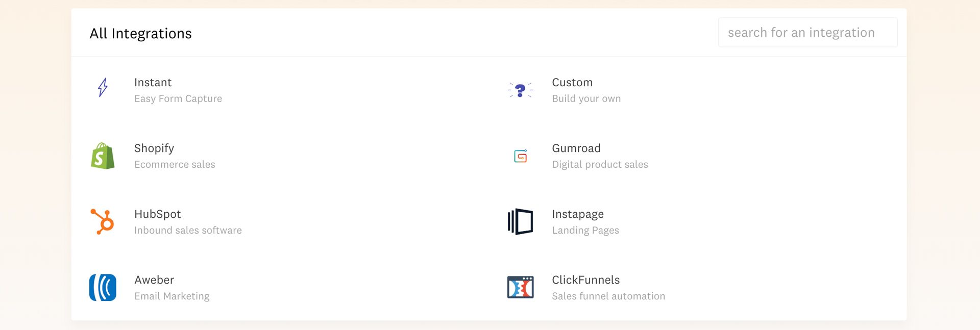Open the Custom integration link
Image resolution: width=980 pixels, height=330 pixels.
572,82
